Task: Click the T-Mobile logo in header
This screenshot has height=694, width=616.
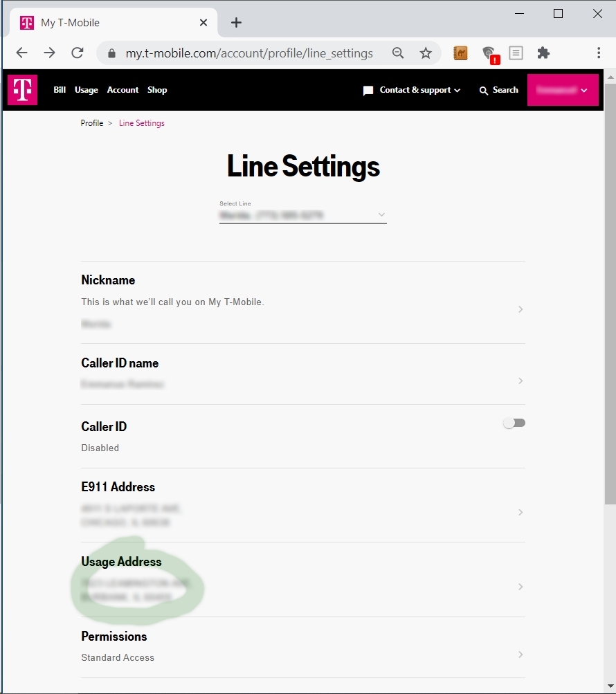Action: point(22,90)
